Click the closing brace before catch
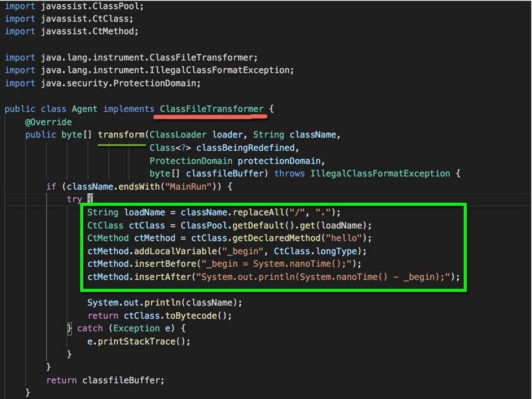The image size is (532, 399). [69, 328]
